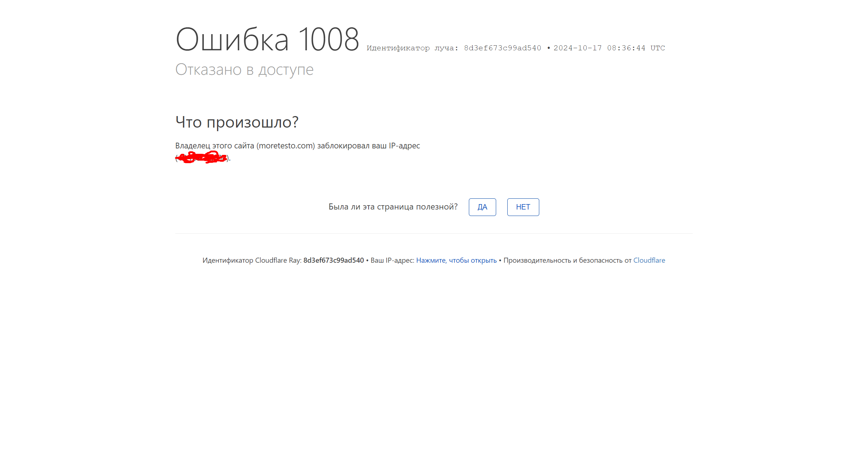The image size is (868, 474).
Task: Click the bold Ray ID in footer
Action: 333,260
